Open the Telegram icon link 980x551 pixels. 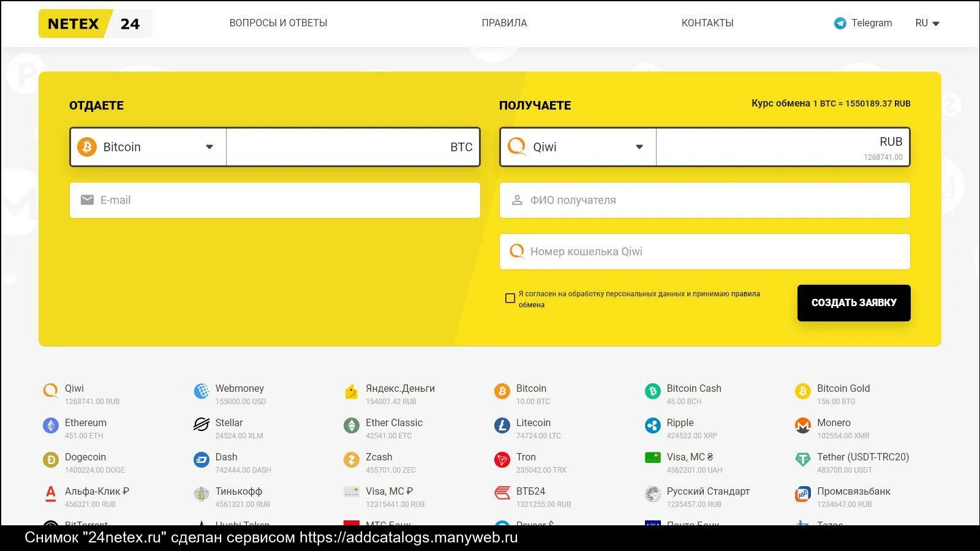click(x=840, y=23)
